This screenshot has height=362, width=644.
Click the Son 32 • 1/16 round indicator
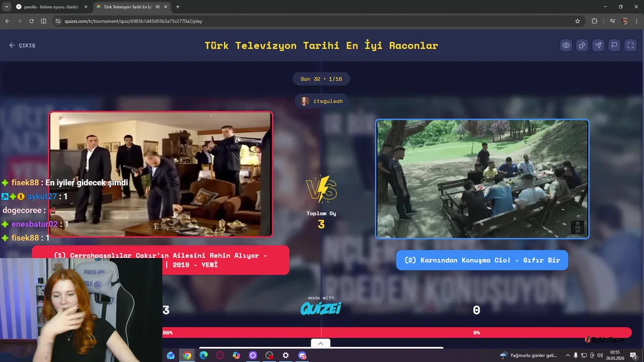tap(321, 79)
